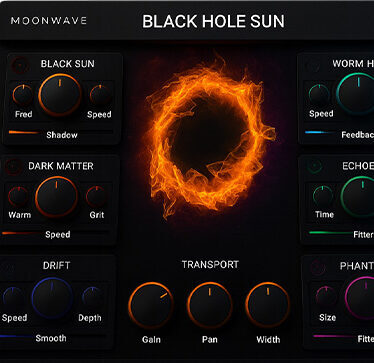Click the Pan knob in Transport
Screen dimensions: 374x363
[x=210, y=305]
